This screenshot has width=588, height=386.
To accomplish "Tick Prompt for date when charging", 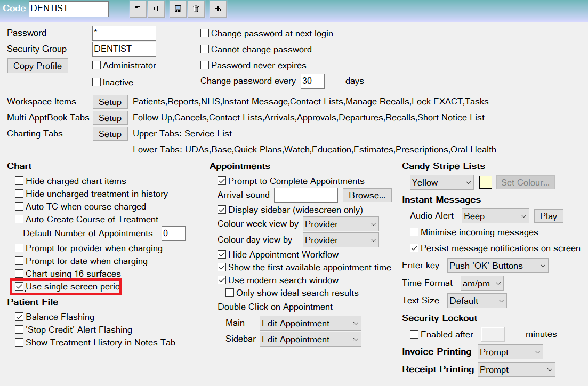I will (x=19, y=261).
